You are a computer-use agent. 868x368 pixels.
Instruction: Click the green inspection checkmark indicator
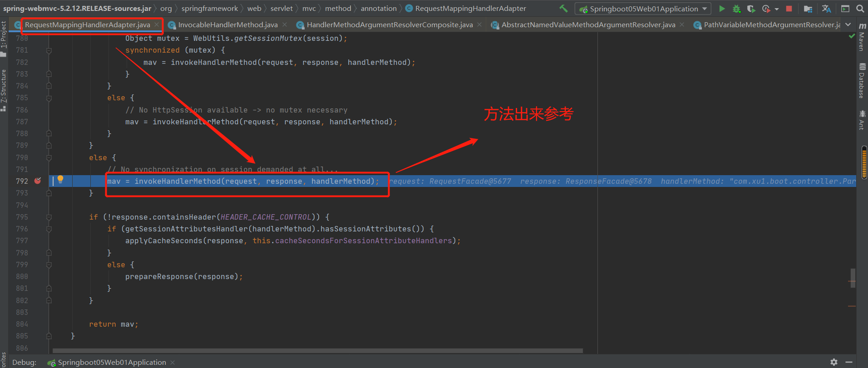pyautogui.click(x=852, y=36)
